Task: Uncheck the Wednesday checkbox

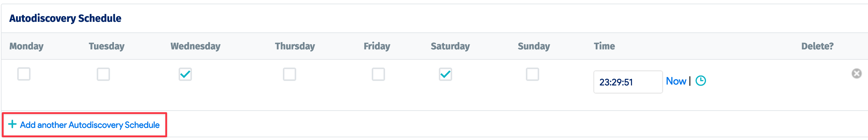Action: coord(185,74)
